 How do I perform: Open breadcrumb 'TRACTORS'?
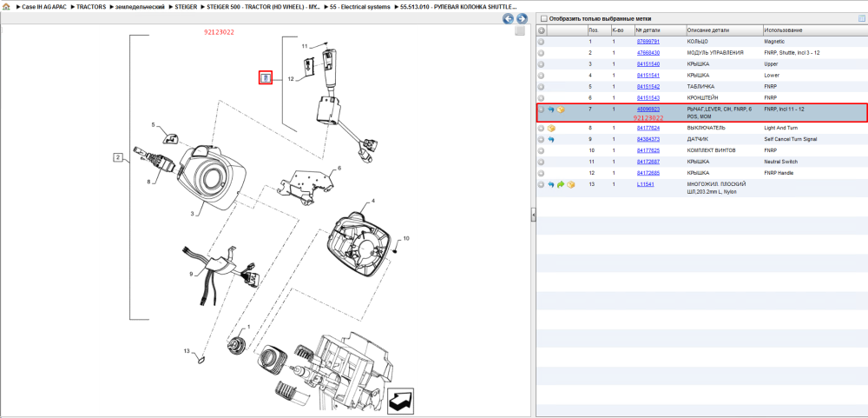91,7
